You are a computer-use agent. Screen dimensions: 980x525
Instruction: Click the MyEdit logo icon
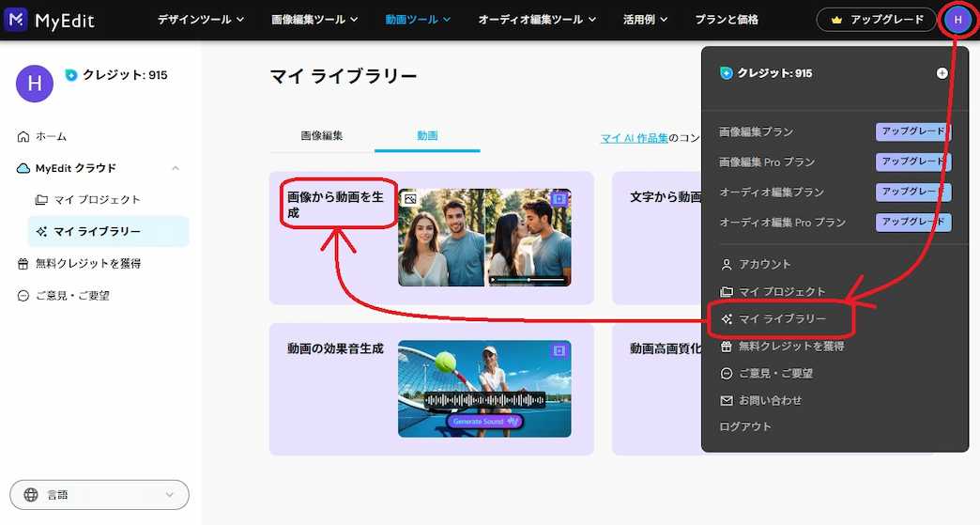point(16,20)
